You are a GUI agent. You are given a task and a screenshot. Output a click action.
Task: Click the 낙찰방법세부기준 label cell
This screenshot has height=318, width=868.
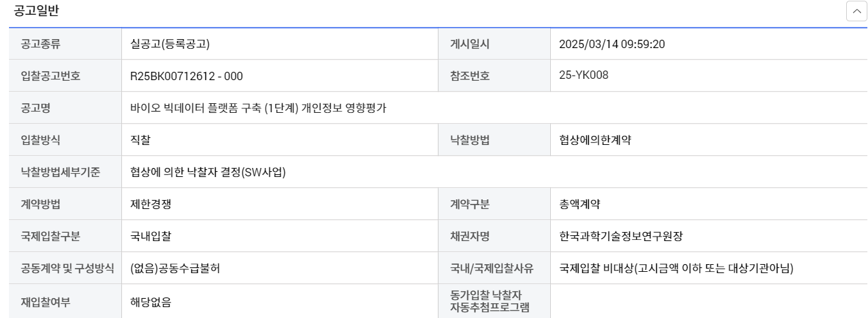click(65, 172)
